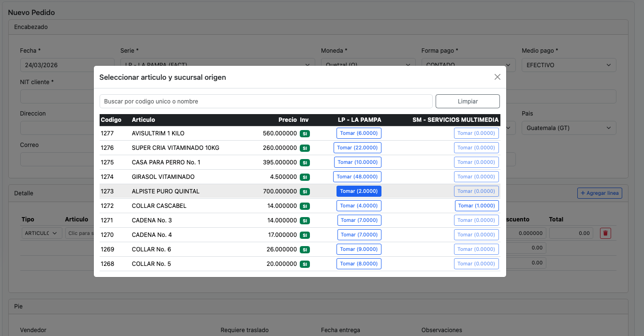Click the SI badge for ALPISTE PURO QUINTAL
The image size is (644, 336).
[x=305, y=191]
